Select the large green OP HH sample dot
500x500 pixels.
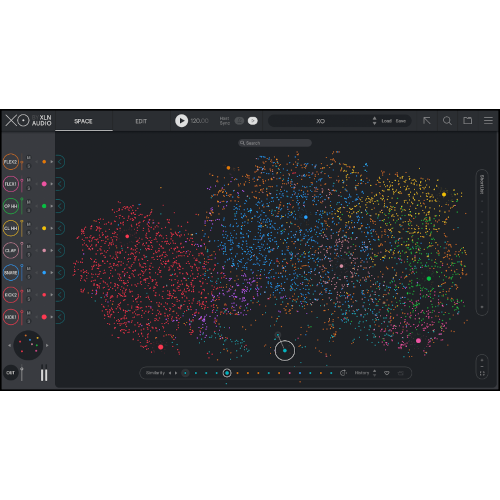point(429,279)
